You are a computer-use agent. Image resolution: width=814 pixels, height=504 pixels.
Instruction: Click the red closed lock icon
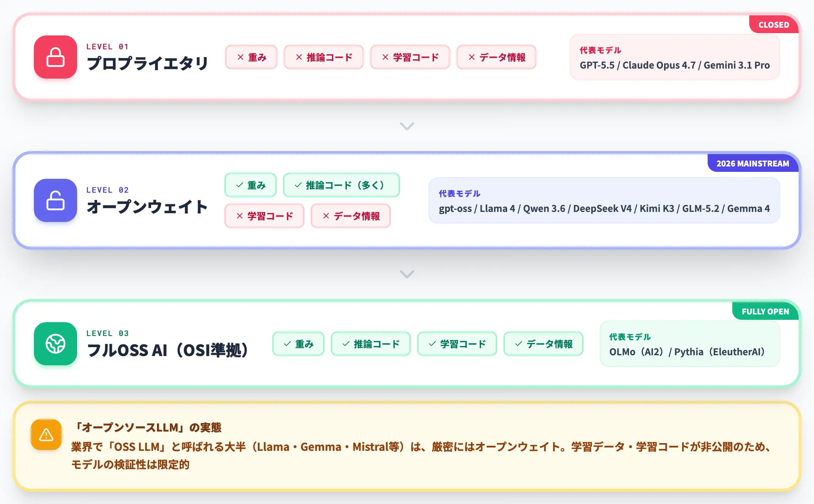55,57
